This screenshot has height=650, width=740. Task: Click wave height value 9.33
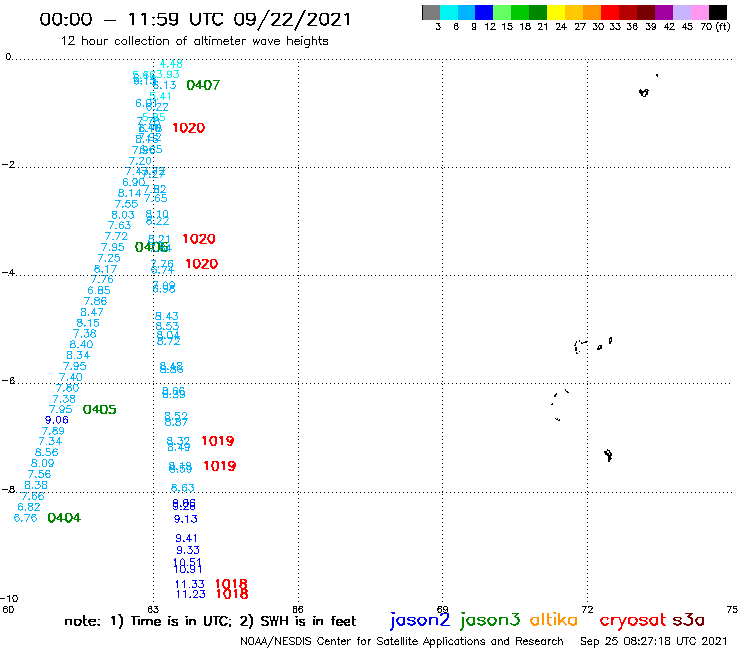pos(188,550)
